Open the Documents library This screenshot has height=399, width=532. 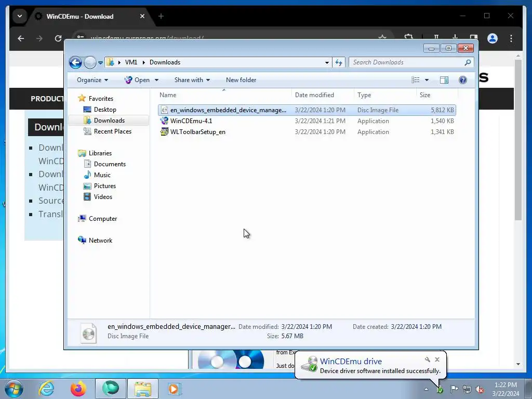pos(110,164)
